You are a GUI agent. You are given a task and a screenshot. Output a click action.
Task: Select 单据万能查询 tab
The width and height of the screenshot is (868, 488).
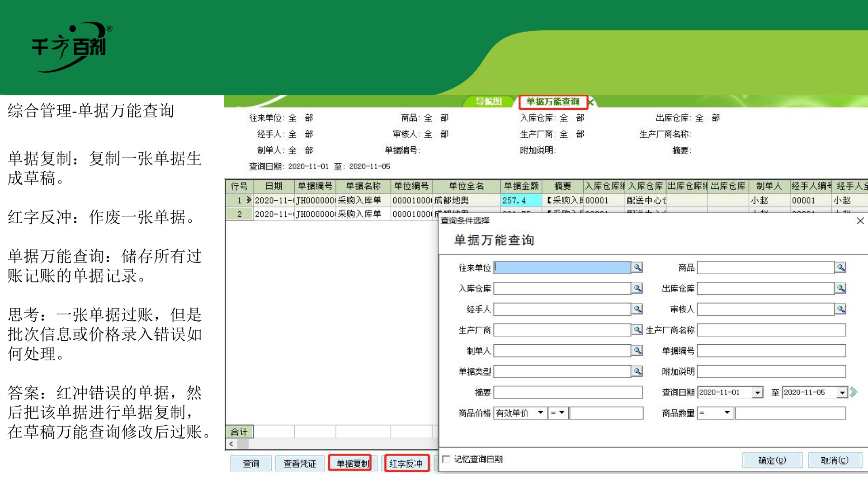coord(552,102)
